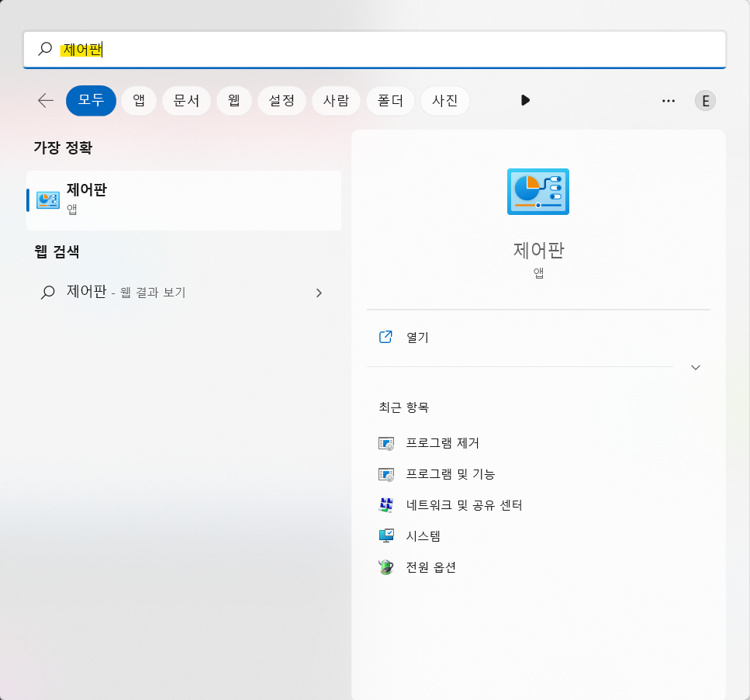This screenshot has height=700, width=750.
Task: Click the back arrow icon
Action: (46, 100)
